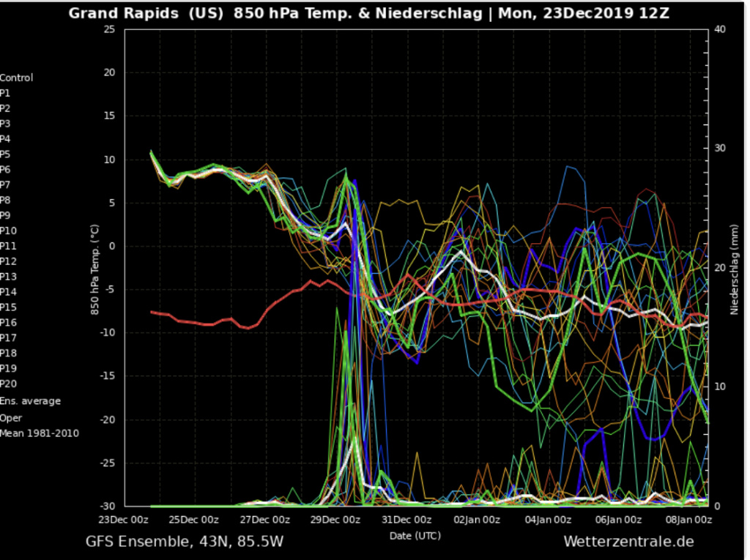750x560 pixels.
Task: Click the GFS Ensemble, 43N, 85.5W caption
Action: 185,542
